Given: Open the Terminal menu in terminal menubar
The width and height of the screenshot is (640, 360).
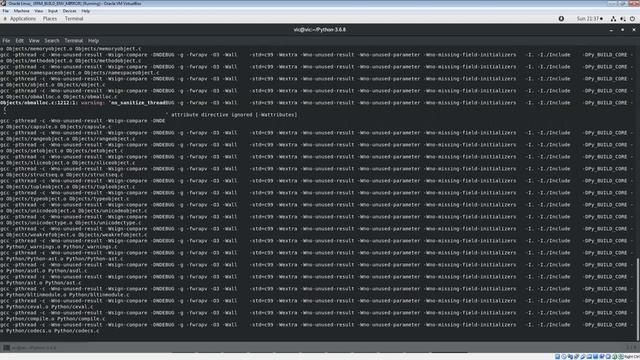Looking at the screenshot, I should [74, 41].
